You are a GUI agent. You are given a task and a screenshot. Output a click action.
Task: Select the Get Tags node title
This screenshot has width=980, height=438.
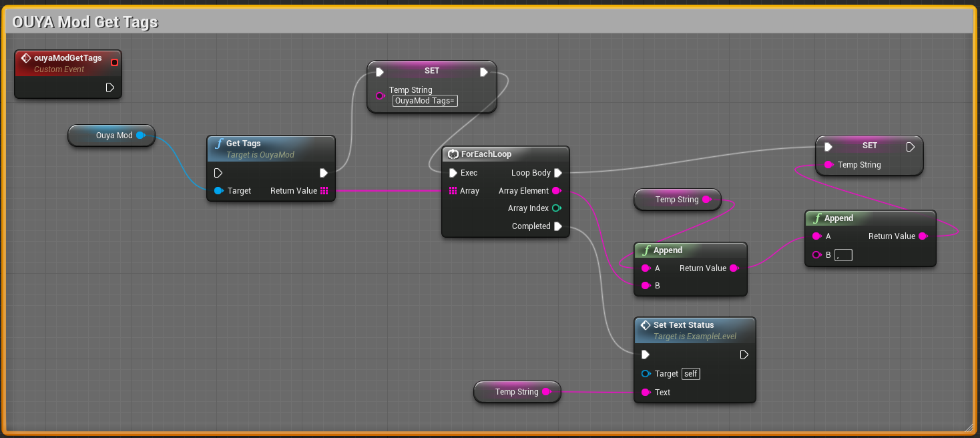pyautogui.click(x=244, y=144)
